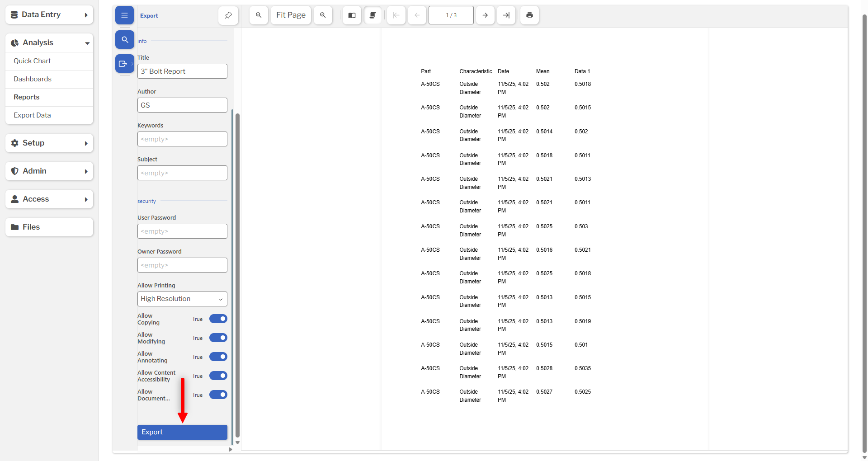Select the continuous scroll view icon
Screen dimensions: 868x461
373,15
